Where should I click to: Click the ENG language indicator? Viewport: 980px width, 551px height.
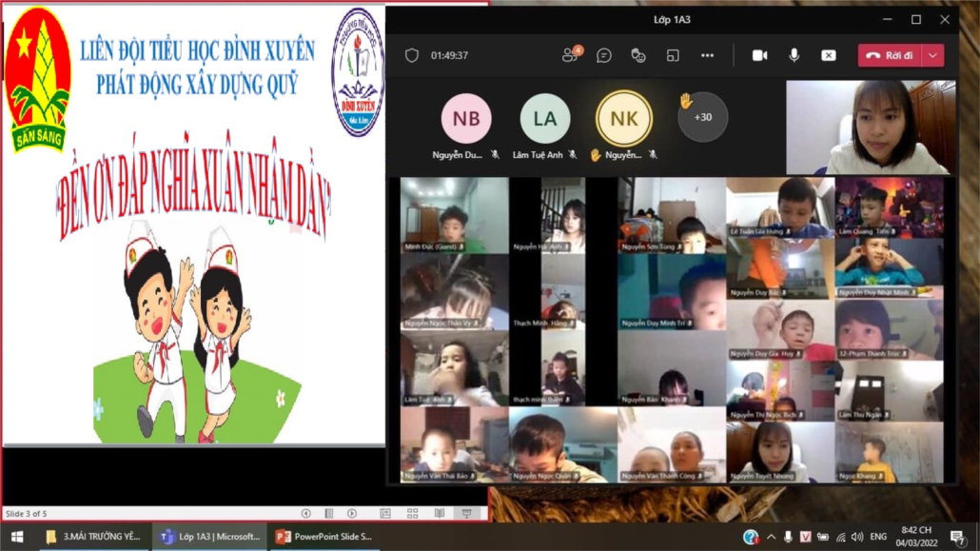pos(878,537)
